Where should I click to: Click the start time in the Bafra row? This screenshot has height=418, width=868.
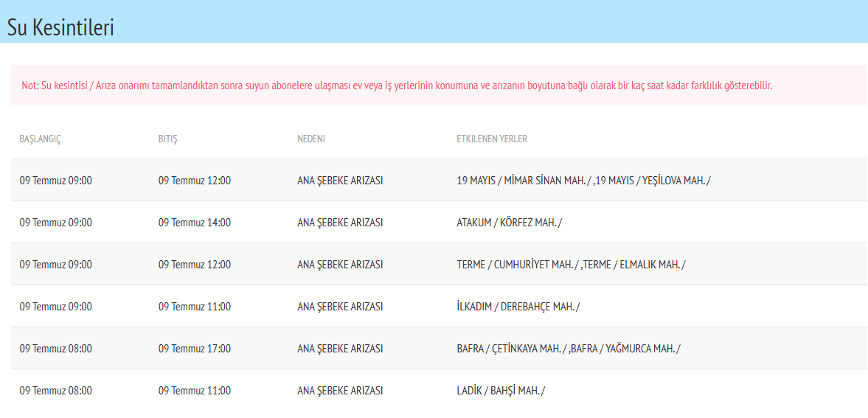click(x=55, y=349)
